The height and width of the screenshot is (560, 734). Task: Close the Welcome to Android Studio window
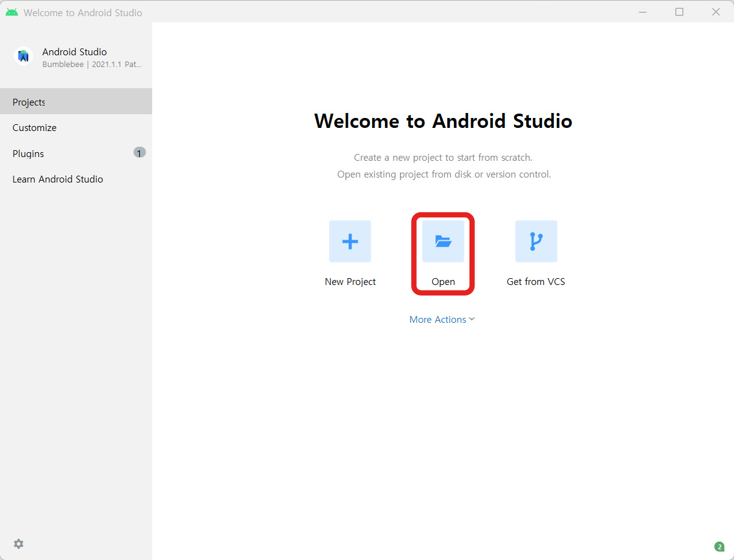[x=716, y=12]
